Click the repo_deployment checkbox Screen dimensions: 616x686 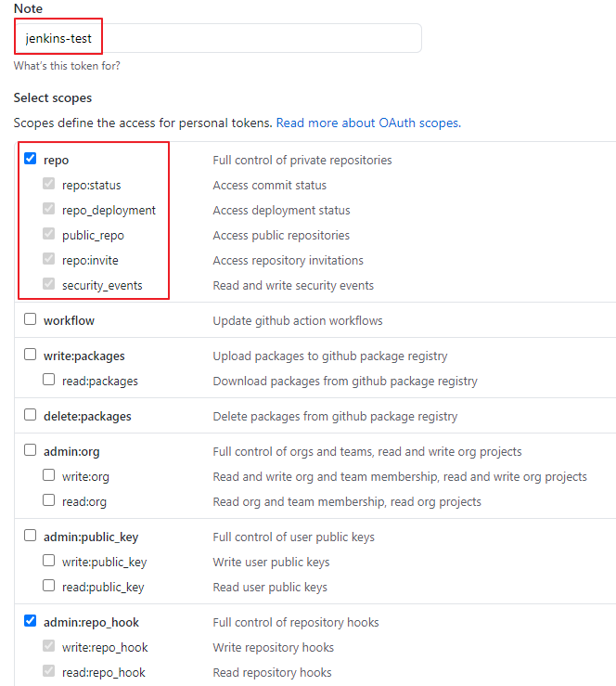tap(48, 209)
